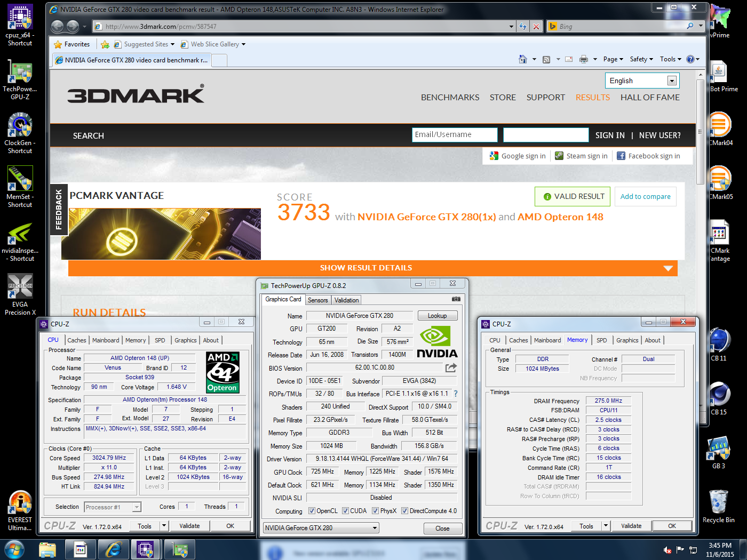The image size is (747, 560).
Task: Open the Windows Explorer taskbar icon
Action: (47, 549)
